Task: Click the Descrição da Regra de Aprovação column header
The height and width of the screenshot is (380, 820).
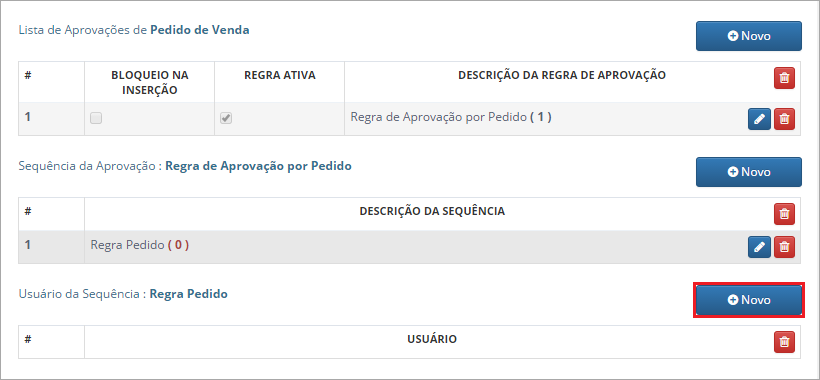Action: click(562, 75)
